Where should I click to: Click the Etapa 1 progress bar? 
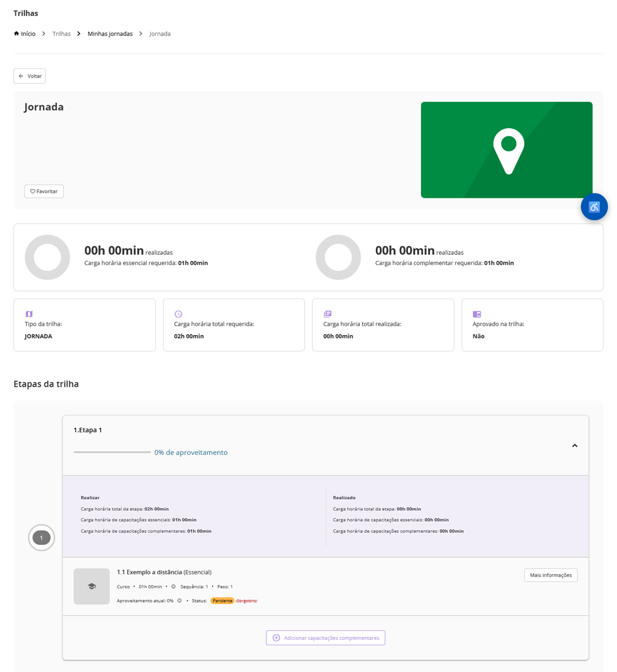coord(112,452)
